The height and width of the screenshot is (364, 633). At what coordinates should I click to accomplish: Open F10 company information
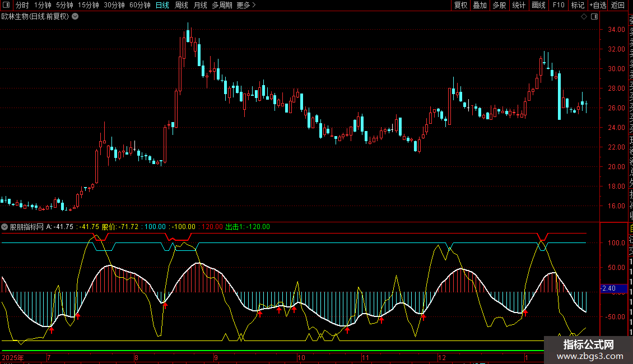[558, 6]
